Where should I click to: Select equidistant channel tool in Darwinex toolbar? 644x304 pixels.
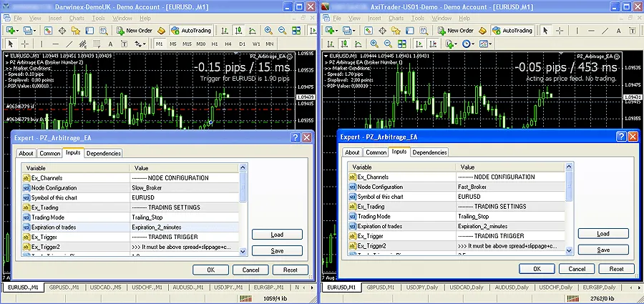83,44
